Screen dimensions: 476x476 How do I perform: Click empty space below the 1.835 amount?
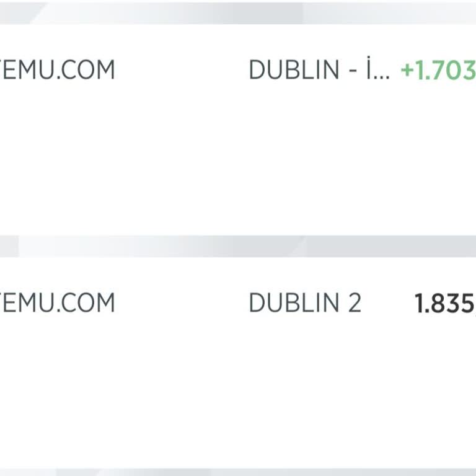click(x=444, y=384)
